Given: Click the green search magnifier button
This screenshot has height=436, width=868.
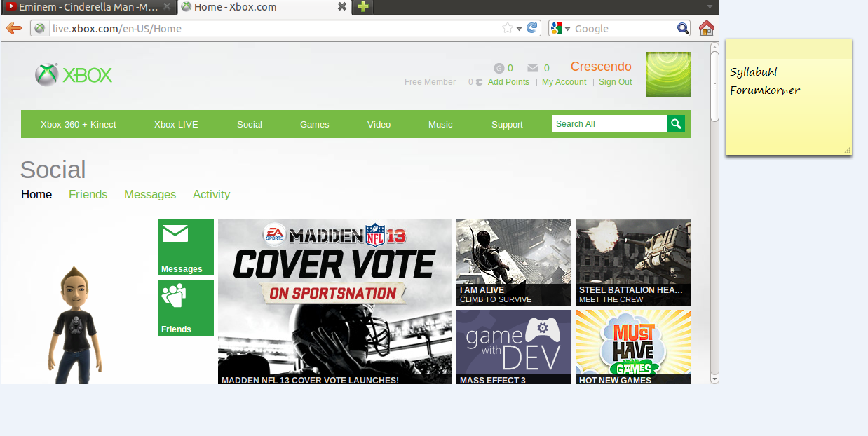Looking at the screenshot, I should [x=676, y=124].
